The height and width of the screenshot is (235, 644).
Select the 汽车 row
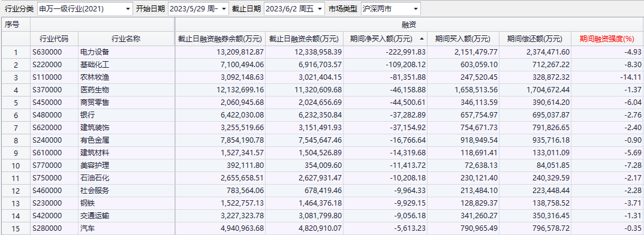point(322,228)
